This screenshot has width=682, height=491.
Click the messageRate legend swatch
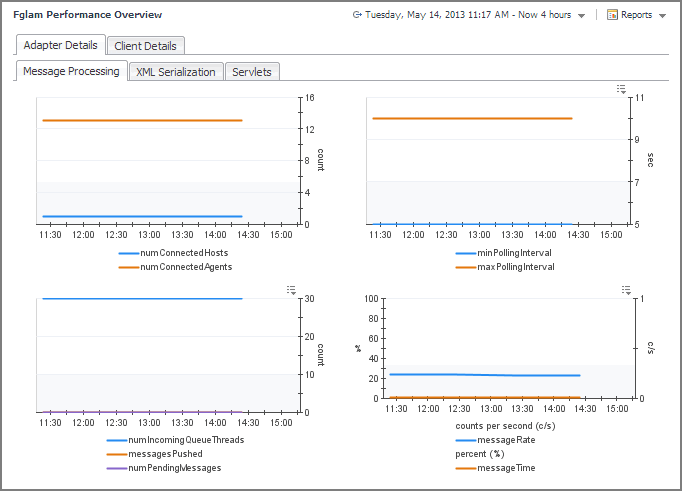[x=465, y=440]
